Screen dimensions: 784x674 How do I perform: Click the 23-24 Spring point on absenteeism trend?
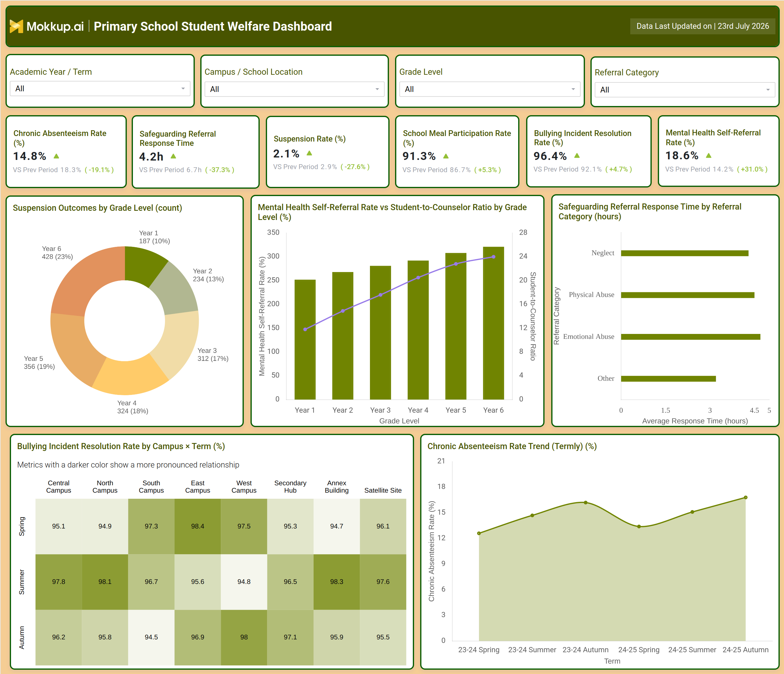click(479, 533)
